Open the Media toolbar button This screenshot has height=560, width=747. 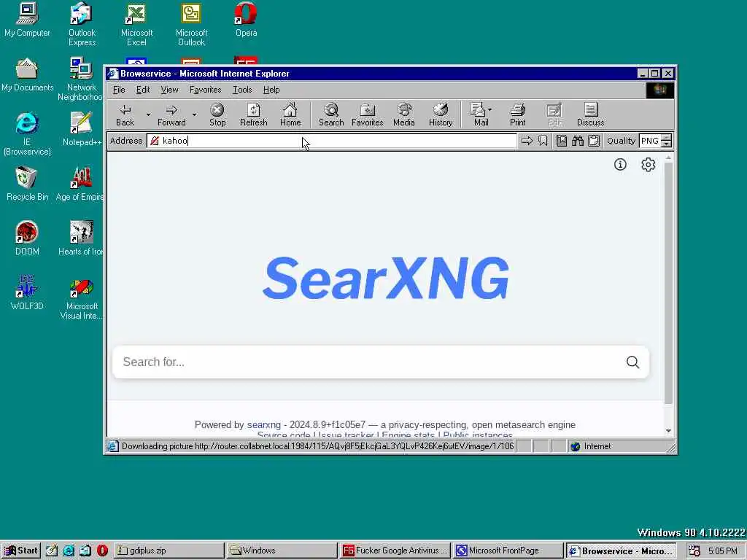click(x=404, y=114)
